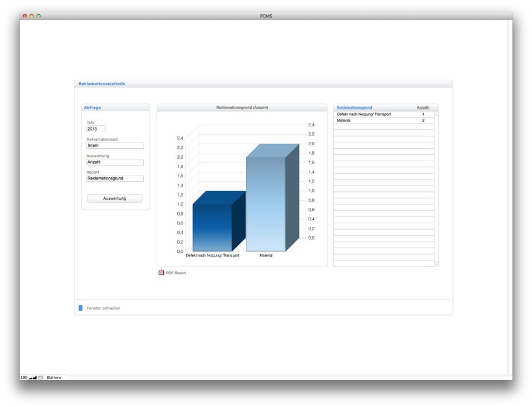Viewport: 532px width, 407px height.
Task: Sort the table by Reklamationsgrund header
Action: [x=355, y=107]
